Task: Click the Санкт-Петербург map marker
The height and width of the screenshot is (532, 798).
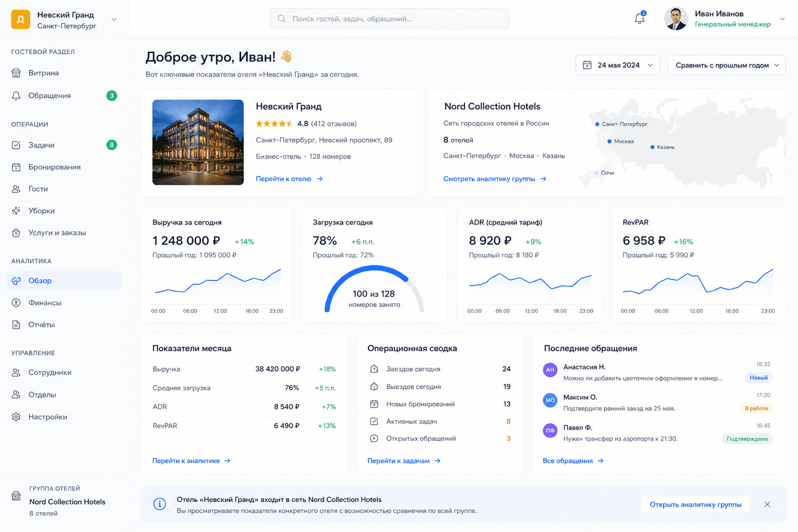Action: coord(597,124)
